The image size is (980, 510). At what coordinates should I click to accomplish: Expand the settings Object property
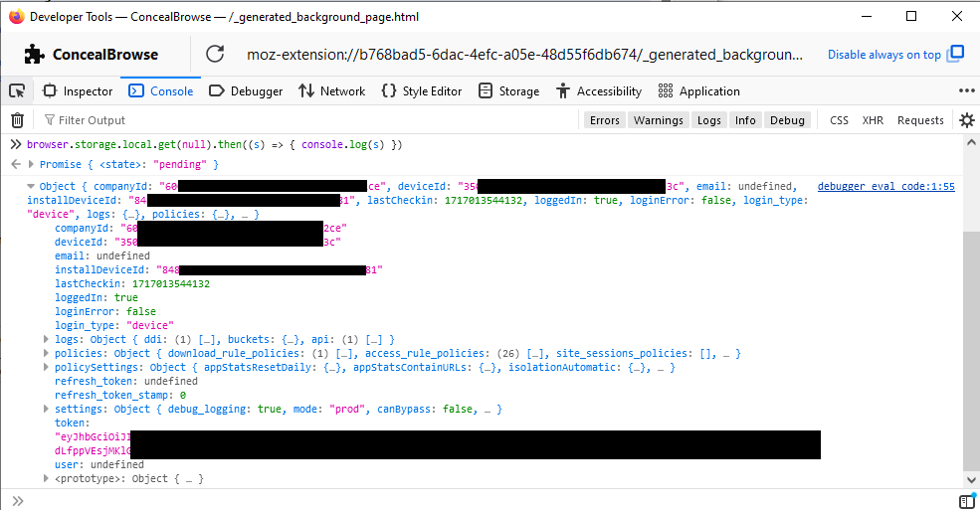point(46,409)
